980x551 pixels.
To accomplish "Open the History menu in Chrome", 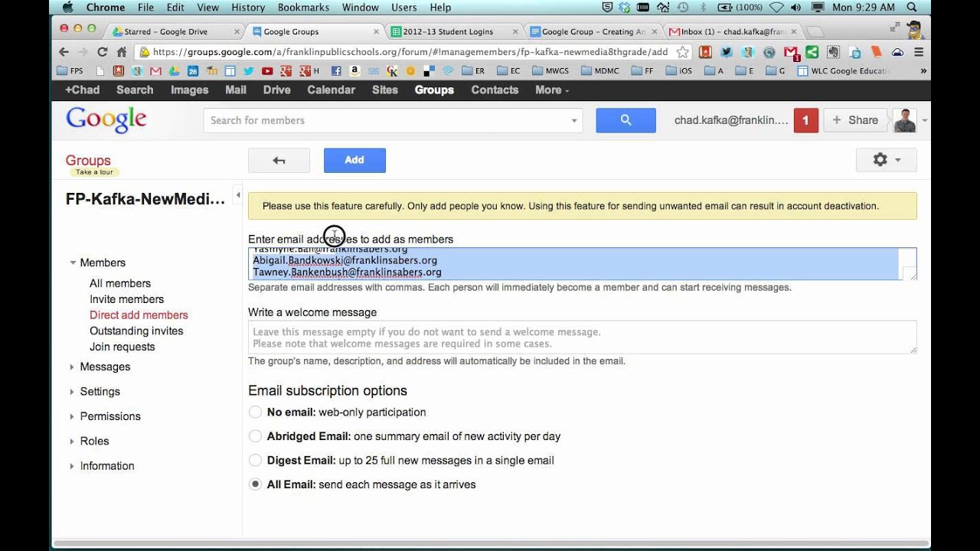I will pos(248,8).
